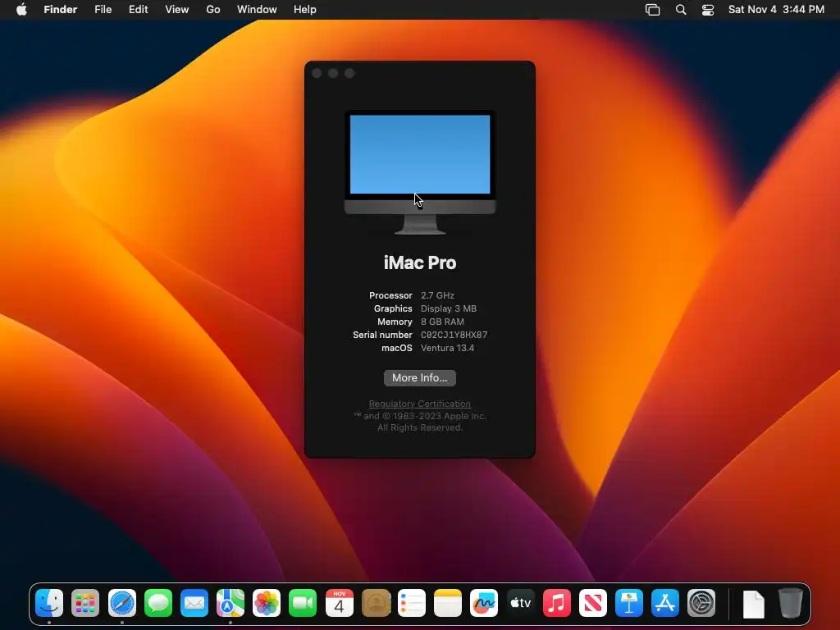Viewport: 840px width, 630px height.
Task: Click the iMac Pro title text
Action: (420, 262)
